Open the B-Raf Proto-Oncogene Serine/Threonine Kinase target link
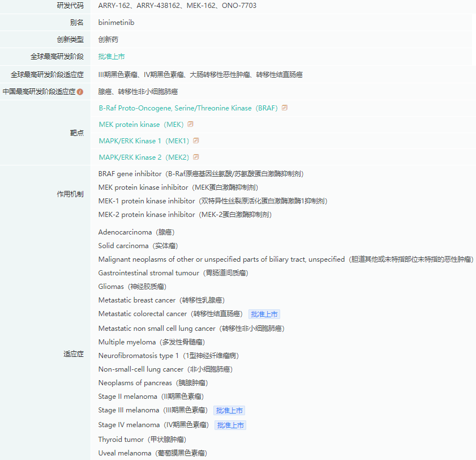 pos(188,108)
